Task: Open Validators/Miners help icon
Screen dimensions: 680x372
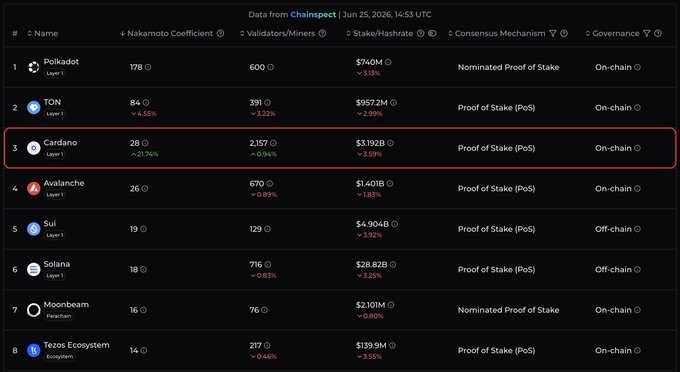Action: coord(322,33)
